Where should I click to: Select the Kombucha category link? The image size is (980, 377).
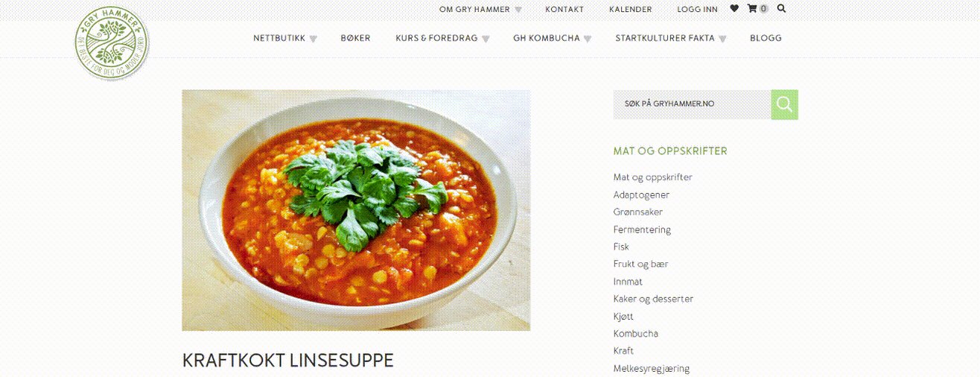click(x=635, y=334)
